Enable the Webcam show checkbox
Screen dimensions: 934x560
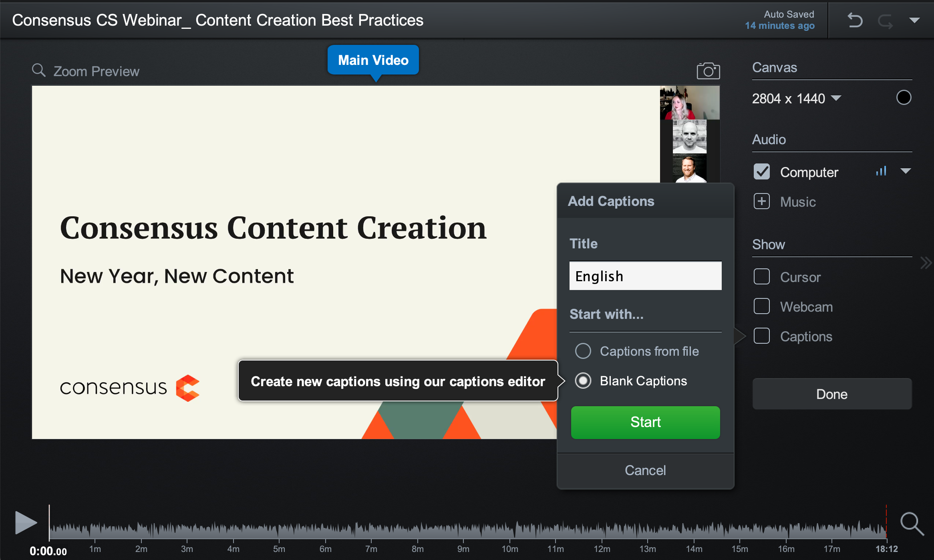761,306
